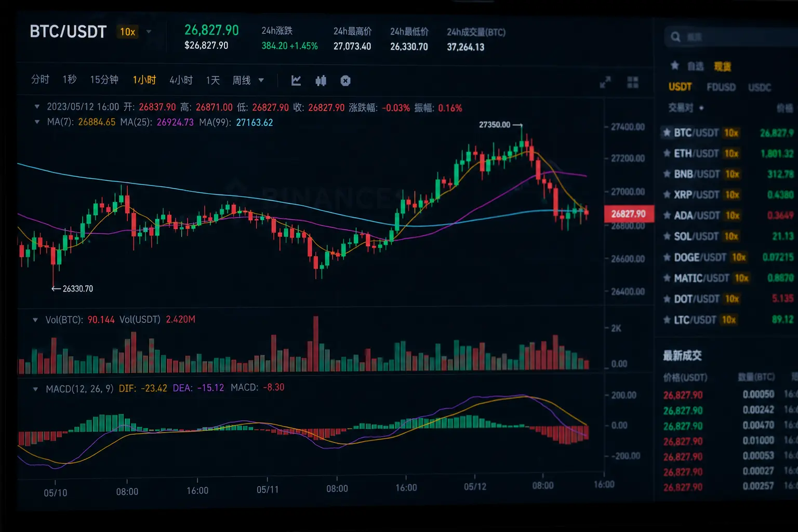Filter pairs by FDUSD market
Screen dimensions: 798x532
pyautogui.click(x=721, y=87)
